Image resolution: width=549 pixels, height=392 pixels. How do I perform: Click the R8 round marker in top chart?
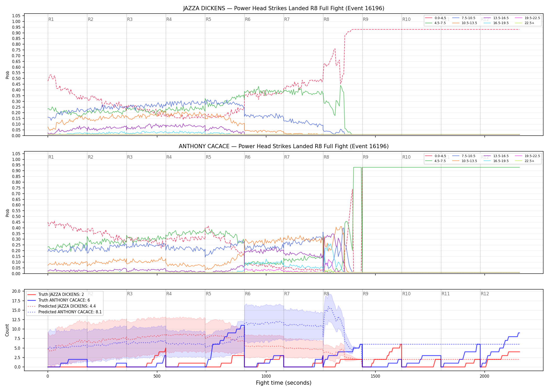(326, 19)
